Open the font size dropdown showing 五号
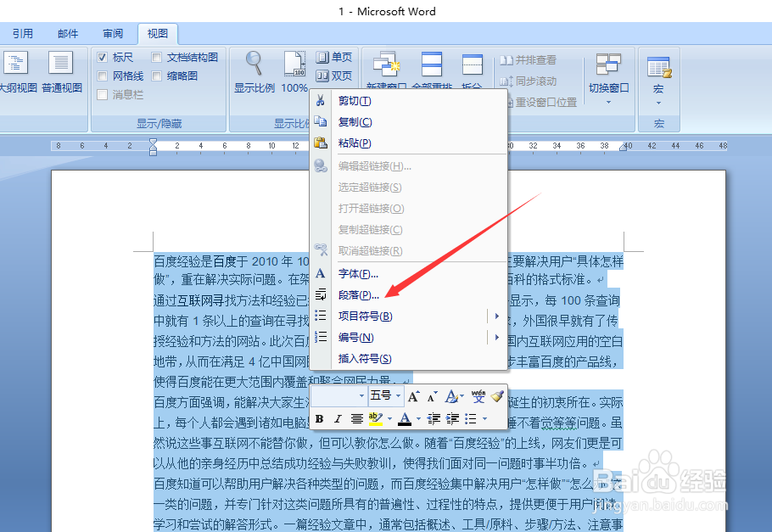Image resolution: width=772 pixels, height=532 pixels. [398, 395]
